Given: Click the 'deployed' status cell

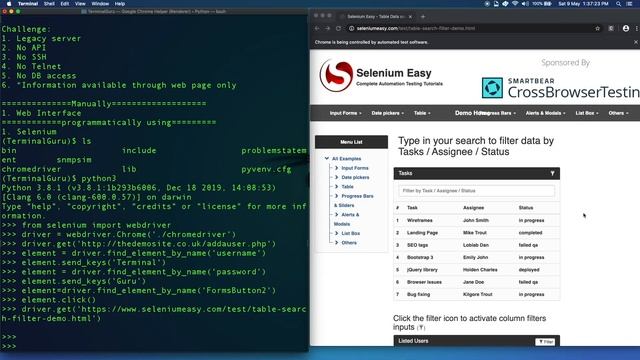Looking at the screenshot, I should pos(529,270).
